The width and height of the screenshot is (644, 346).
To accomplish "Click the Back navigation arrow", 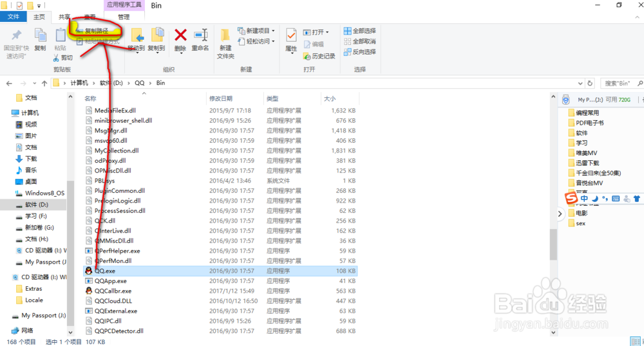I will [x=9, y=83].
